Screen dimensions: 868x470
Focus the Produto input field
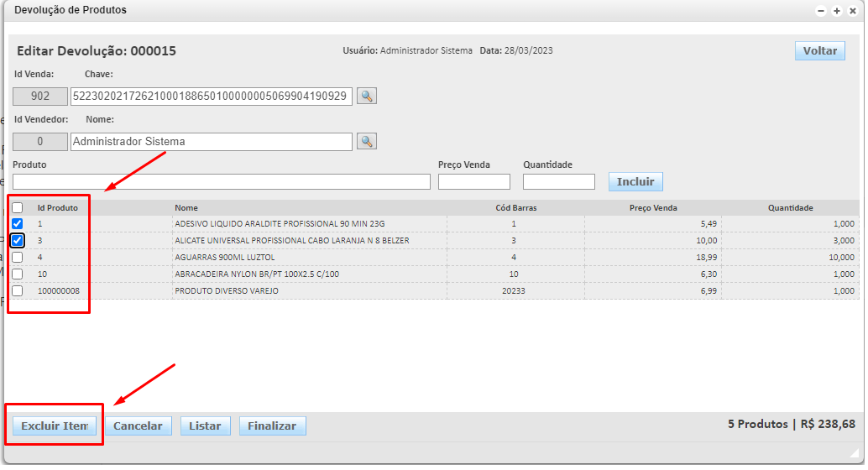point(221,181)
